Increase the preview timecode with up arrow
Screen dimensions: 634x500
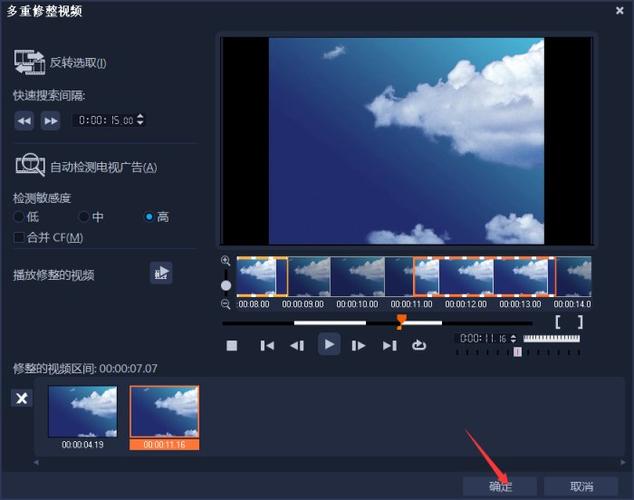(513, 335)
